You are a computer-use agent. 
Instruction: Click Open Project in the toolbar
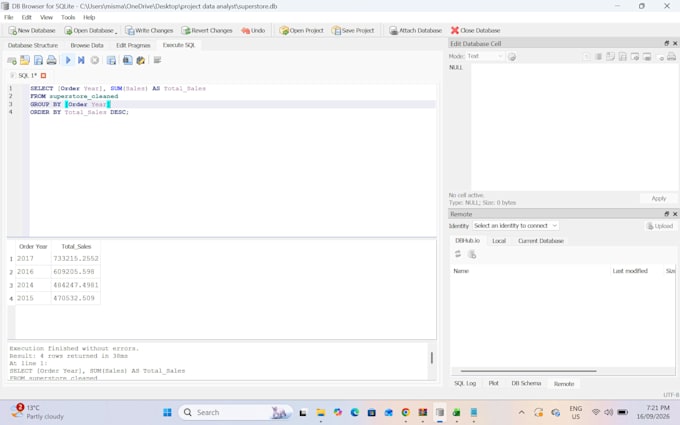(301, 30)
